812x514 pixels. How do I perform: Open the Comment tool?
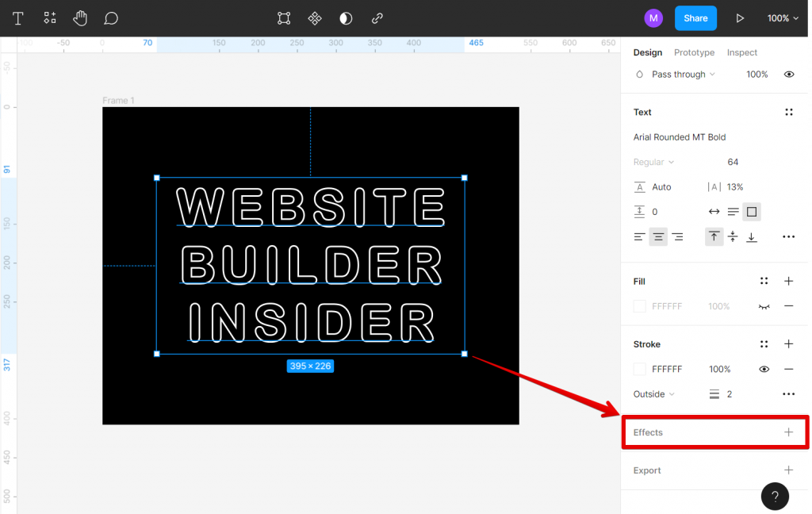point(111,17)
